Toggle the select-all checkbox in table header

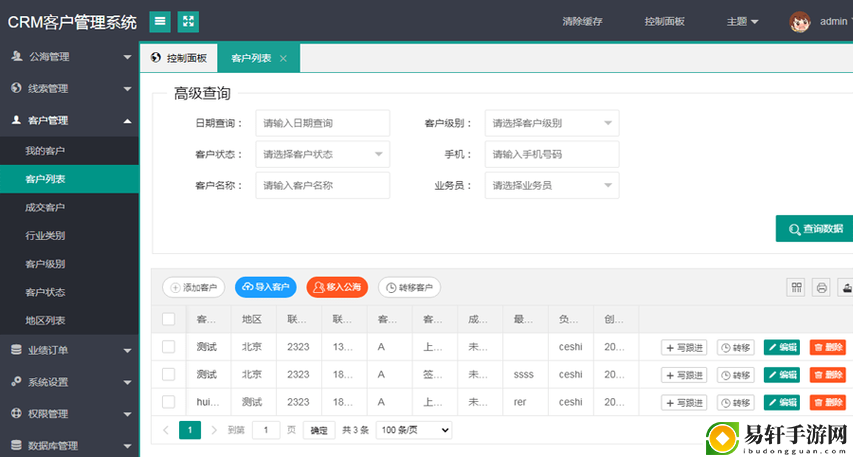[x=169, y=319]
